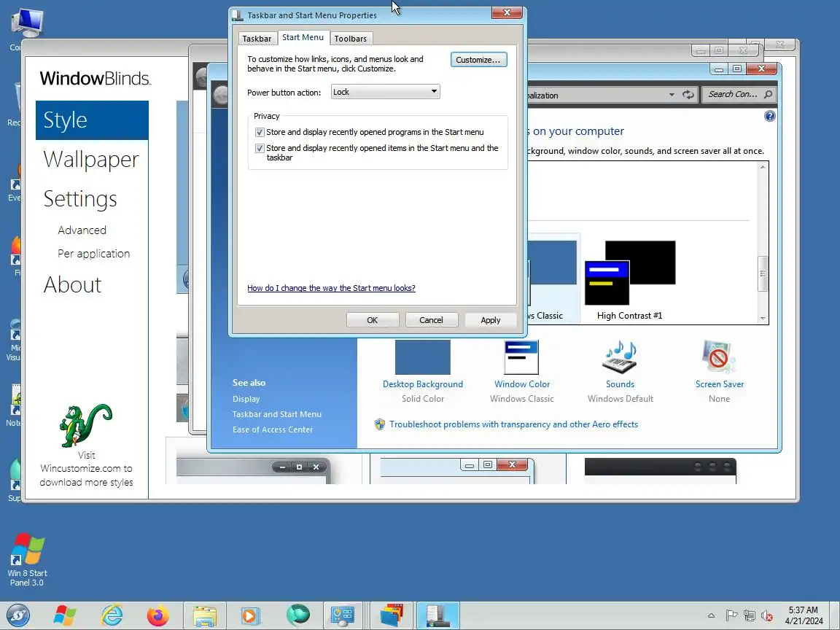Open the Power button action dropdown

[385, 92]
